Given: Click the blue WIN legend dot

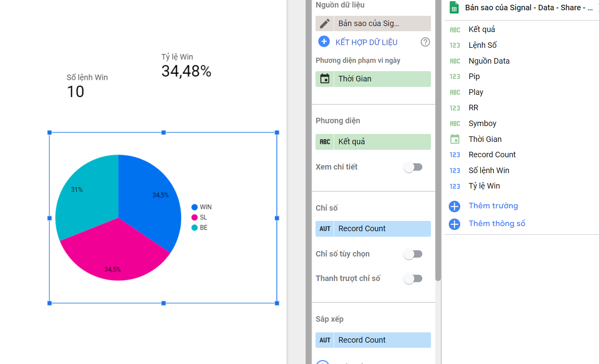Looking at the screenshot, I should [195, 207].
